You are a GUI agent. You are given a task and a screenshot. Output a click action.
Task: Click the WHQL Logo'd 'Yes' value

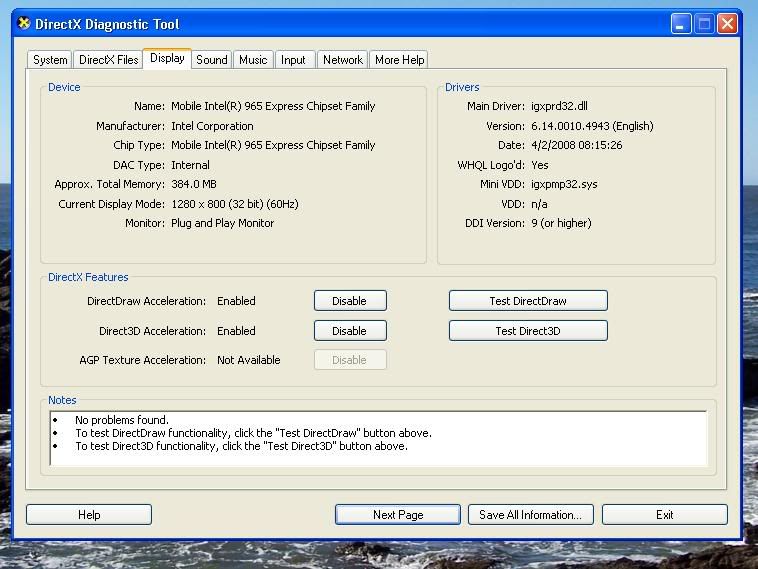(x=539, y=165)
